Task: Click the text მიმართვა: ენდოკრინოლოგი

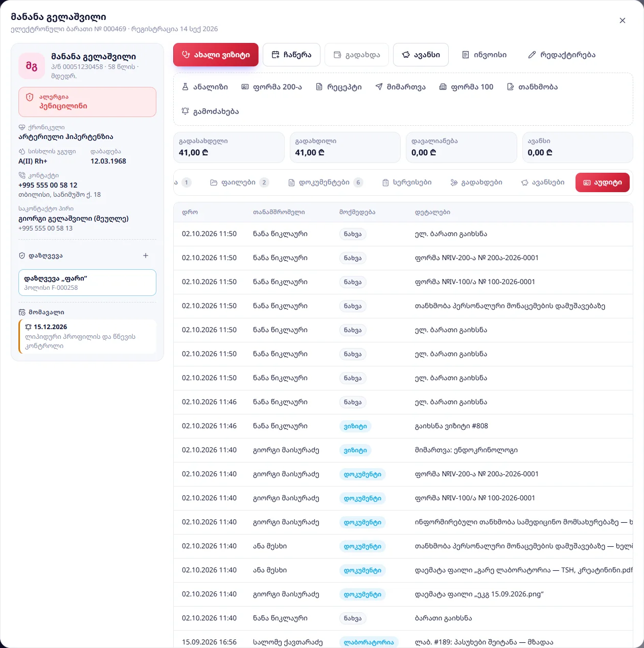Action: pyautogui.click(x=466, y=450)
